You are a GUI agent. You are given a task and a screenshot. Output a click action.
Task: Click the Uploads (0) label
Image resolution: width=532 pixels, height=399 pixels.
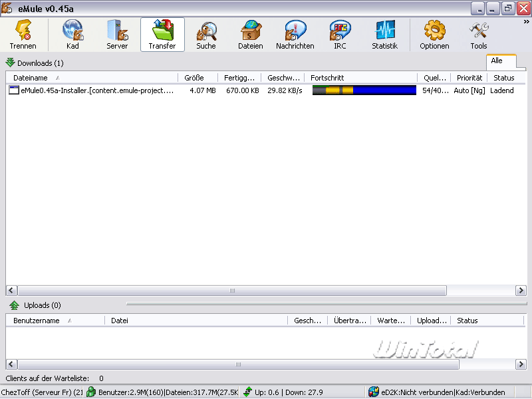(x=43, y=305)
